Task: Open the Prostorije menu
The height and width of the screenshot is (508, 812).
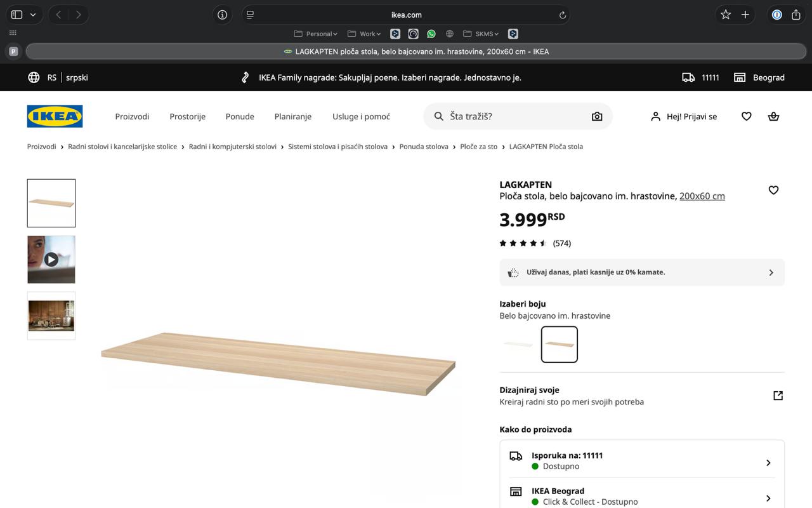Action: coord(187,116)
